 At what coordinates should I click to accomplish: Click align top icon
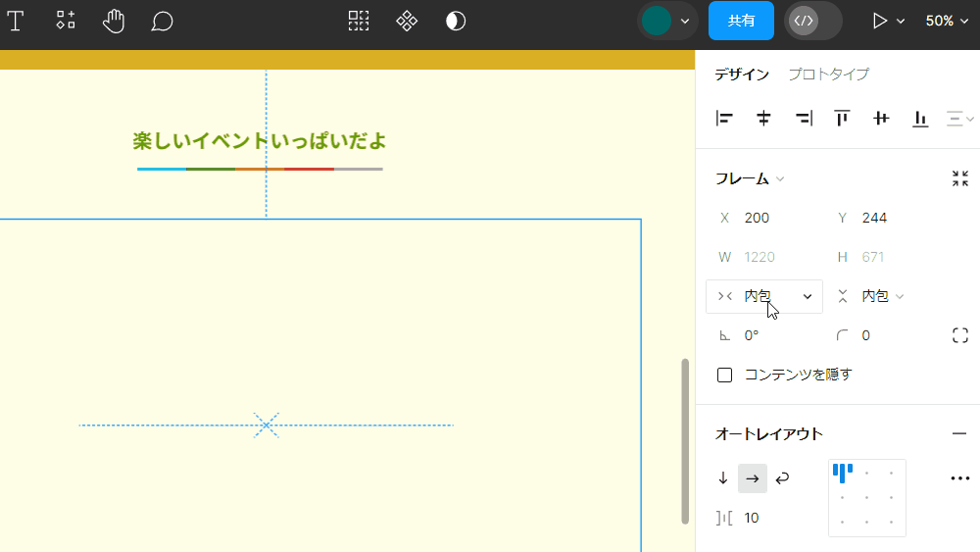point(842,119)
